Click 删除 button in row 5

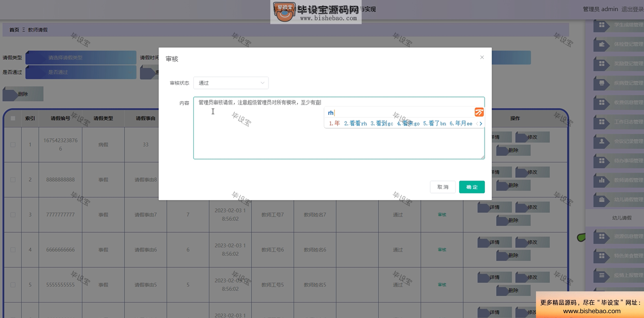(x=513, y=290)
